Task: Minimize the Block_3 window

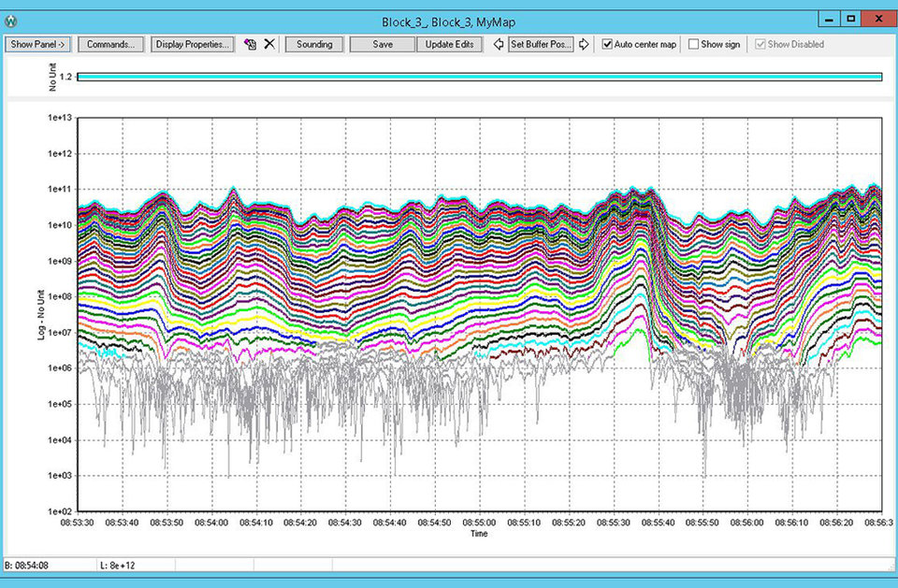Action: coord(829,18)
